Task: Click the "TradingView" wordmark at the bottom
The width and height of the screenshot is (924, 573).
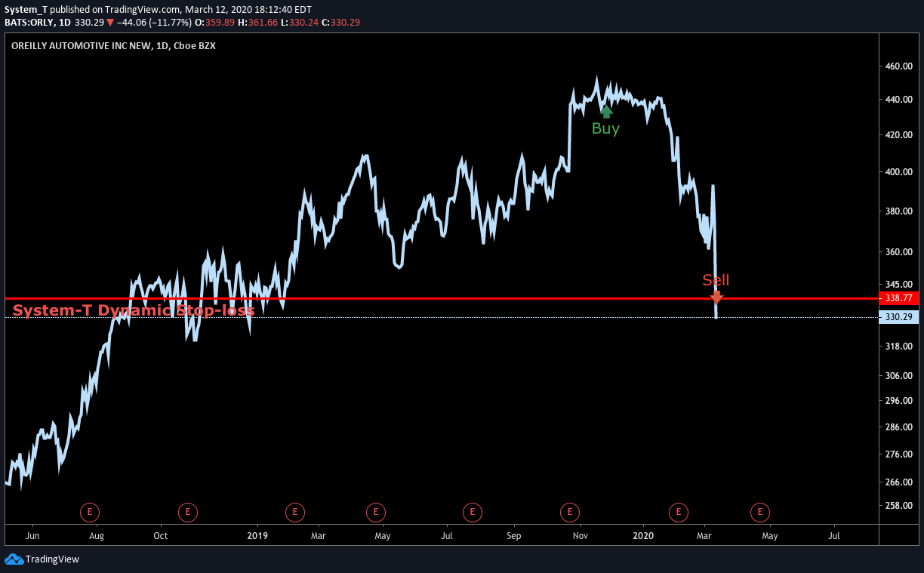Action: [x=52, y=559]
